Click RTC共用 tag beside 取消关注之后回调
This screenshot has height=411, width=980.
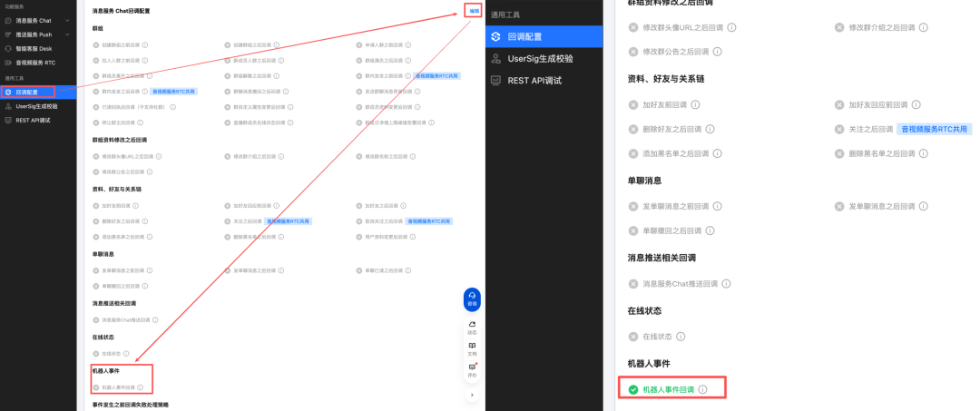click(x=429, y=220)
